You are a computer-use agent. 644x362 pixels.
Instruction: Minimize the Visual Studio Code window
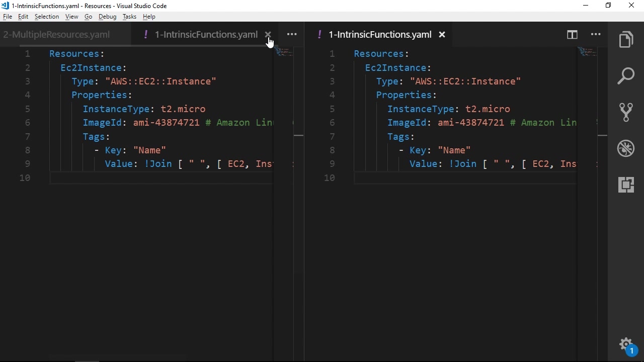pyautogui.click(x=586, y=6)
